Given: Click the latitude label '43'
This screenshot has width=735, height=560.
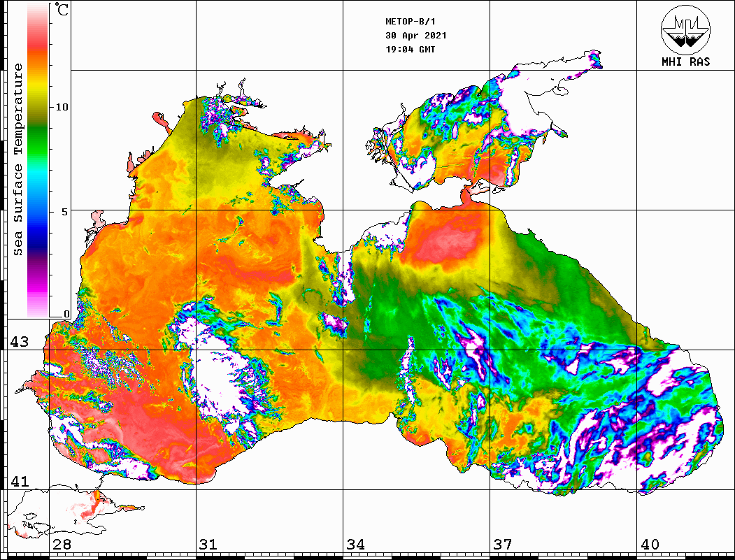Looking at the screenshot, I should click(20, 342).
